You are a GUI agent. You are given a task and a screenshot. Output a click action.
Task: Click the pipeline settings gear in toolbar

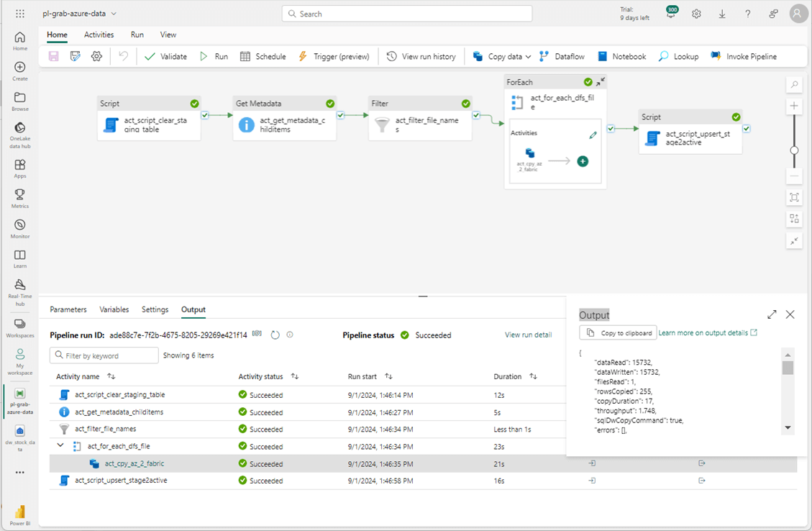click(x=97, y=56)
